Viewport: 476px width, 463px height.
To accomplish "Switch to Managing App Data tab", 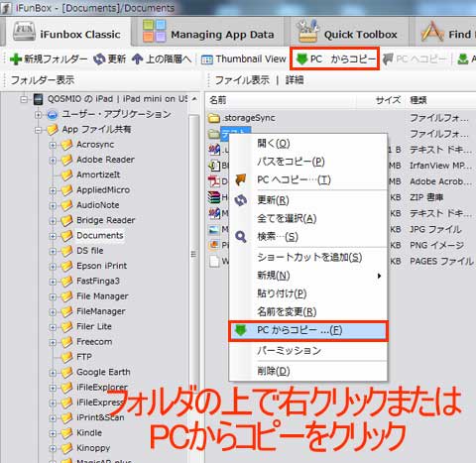I will coord(209,33).
